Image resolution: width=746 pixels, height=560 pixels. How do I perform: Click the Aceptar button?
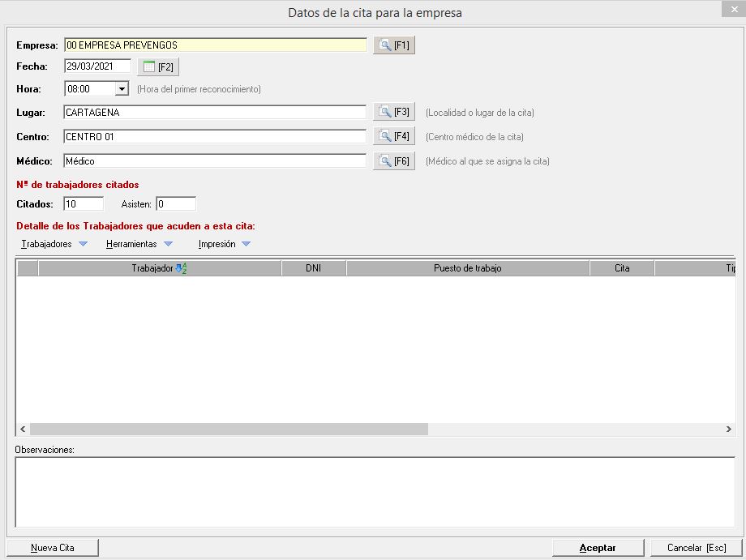pos(598,548)
